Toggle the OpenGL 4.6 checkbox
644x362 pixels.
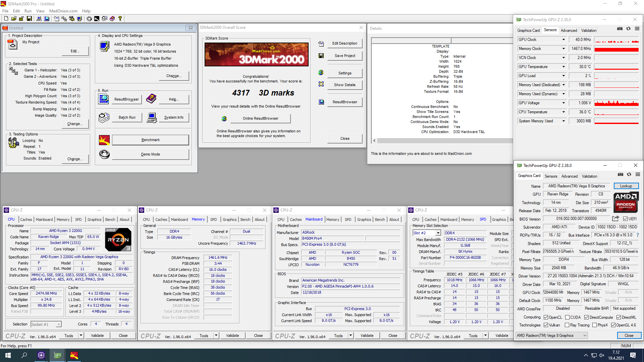[x=613, y=325]
